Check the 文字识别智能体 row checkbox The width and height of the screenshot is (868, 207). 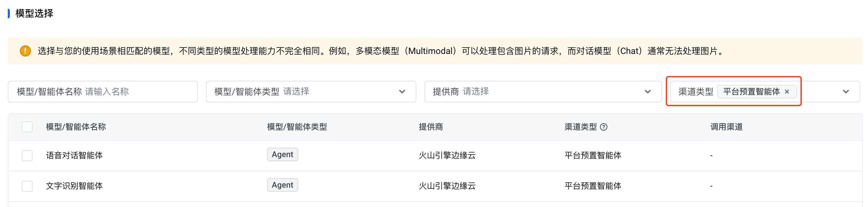coord(27,186)
